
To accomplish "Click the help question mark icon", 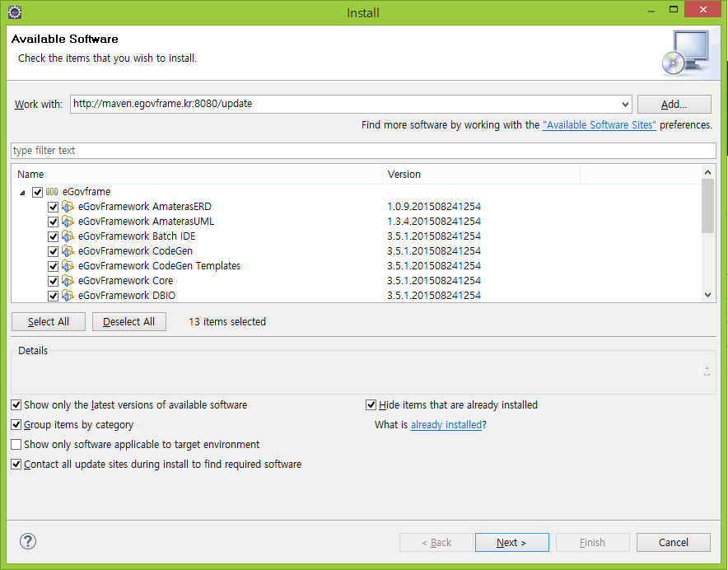I will pos(28,541).
